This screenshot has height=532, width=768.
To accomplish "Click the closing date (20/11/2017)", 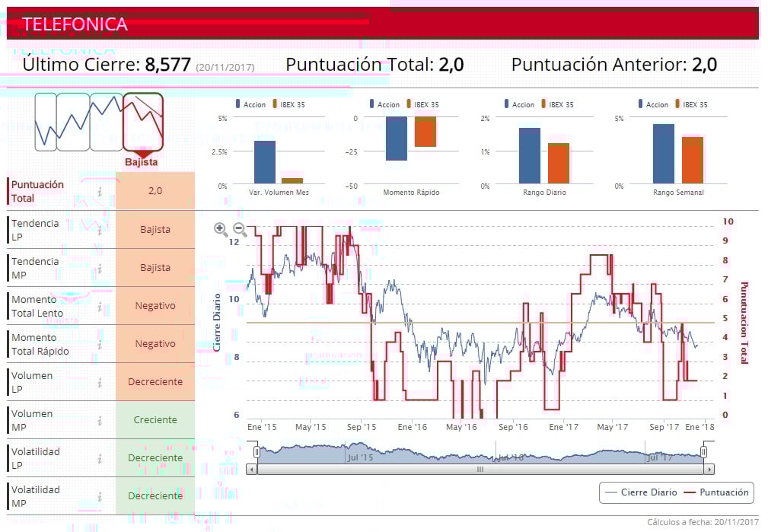I will pyautogui.click(x=225, y=67).
